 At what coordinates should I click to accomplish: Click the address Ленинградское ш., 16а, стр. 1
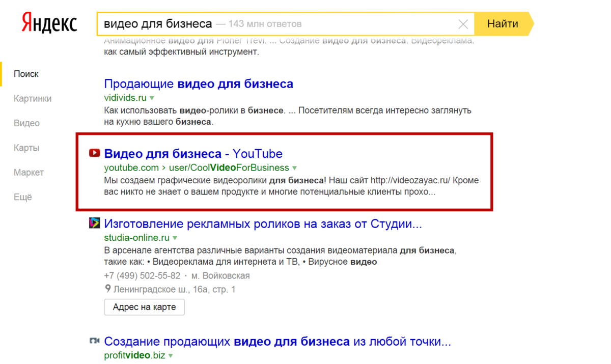(x=174, y=290)
